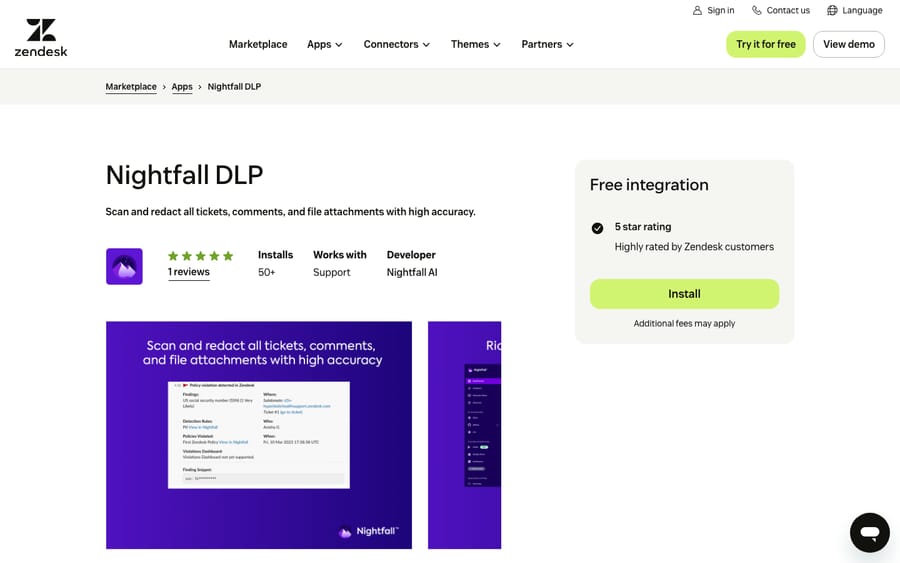Click the Nightfall DLP app icon

pyautogui.click(x=124, y=266)
